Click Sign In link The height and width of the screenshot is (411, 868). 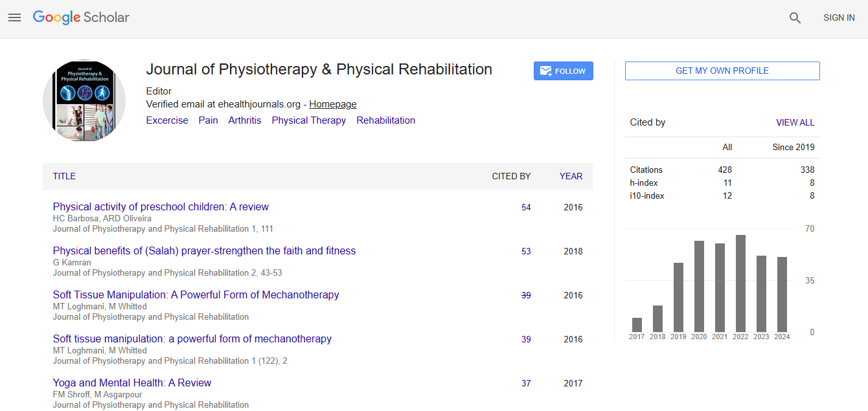pos(839,18)
